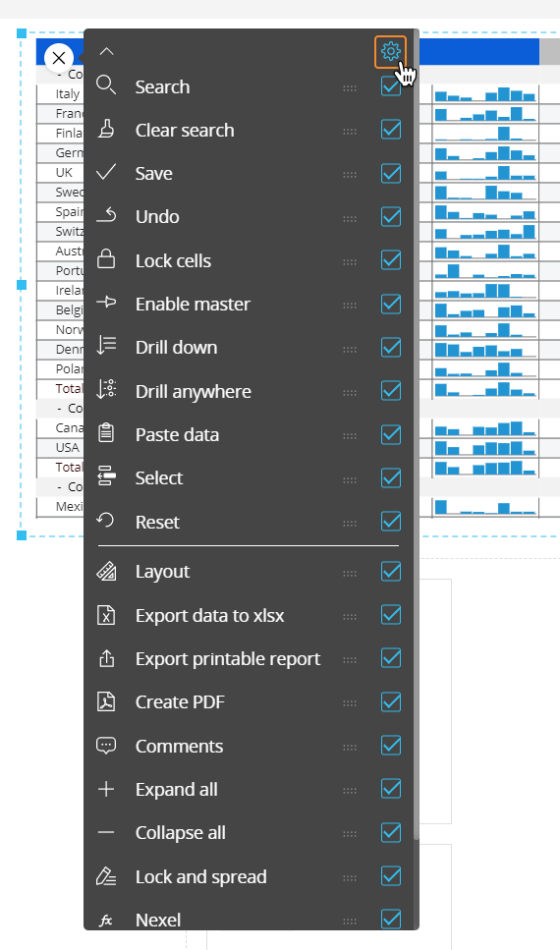Click the Clear search brush icon
560x950 pixels.
pyautogui.click(x=106, y=129)
